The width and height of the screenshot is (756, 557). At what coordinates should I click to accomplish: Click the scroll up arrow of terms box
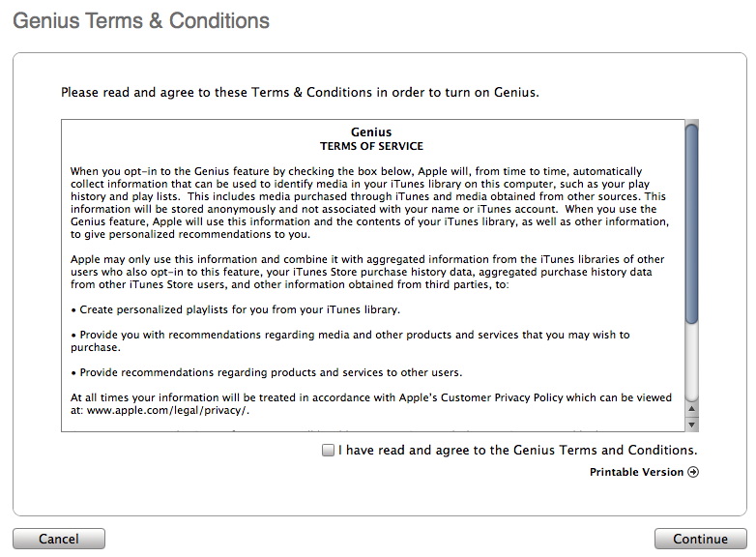coord(691,411)
